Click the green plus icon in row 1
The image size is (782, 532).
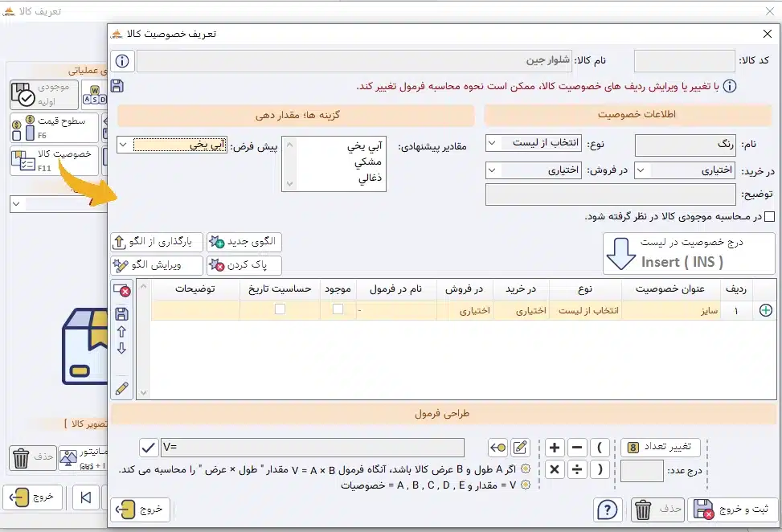click(766, 310)
